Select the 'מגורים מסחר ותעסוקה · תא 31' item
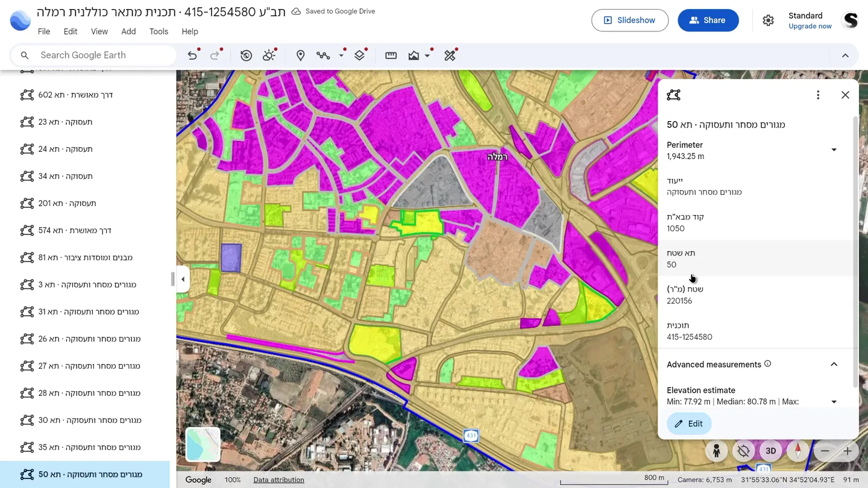 click(85, 312)
